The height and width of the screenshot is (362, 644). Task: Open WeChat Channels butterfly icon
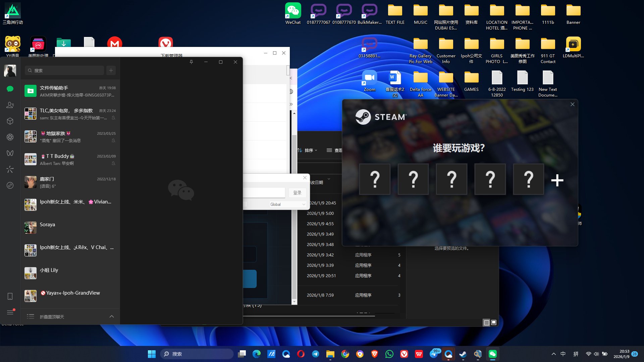(x=10, y=153)
